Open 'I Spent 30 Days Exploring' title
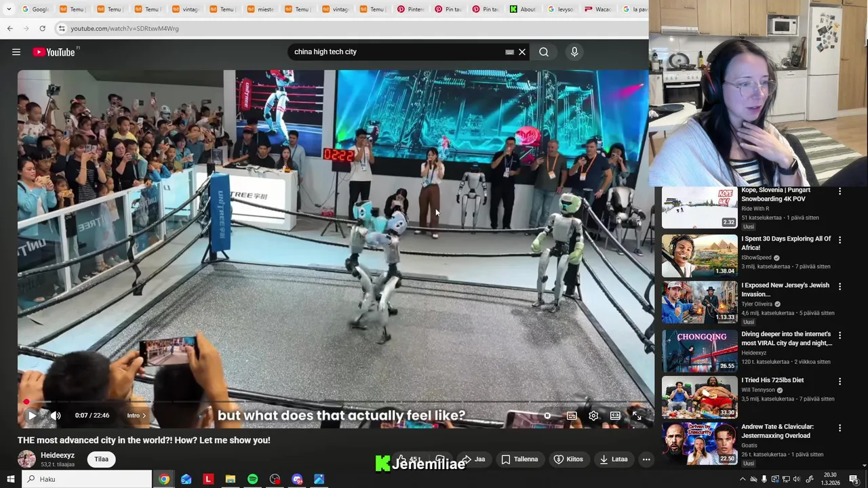 click(x=785, y=243)
